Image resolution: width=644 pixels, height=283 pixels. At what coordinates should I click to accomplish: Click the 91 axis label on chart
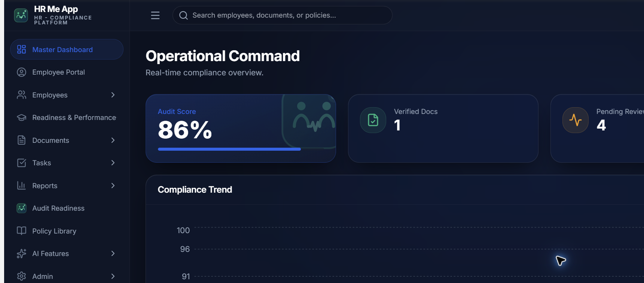[186, 276]
